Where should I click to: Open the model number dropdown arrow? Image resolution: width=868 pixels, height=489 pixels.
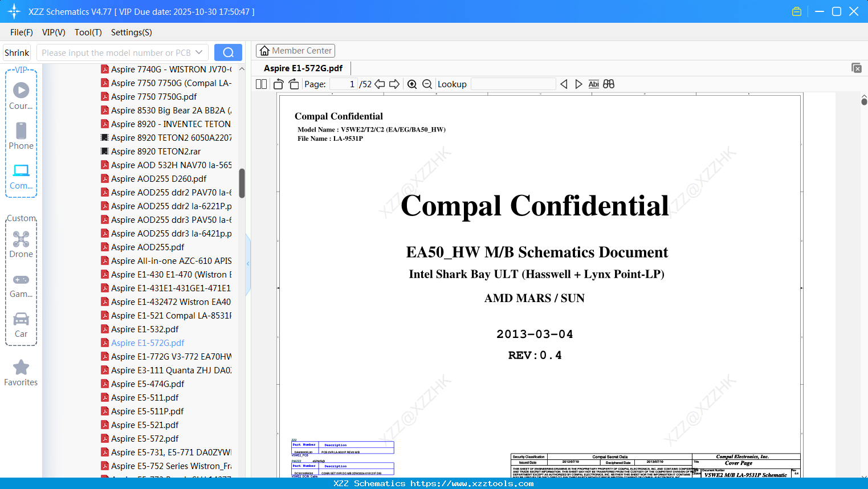[x=199, y=52]
